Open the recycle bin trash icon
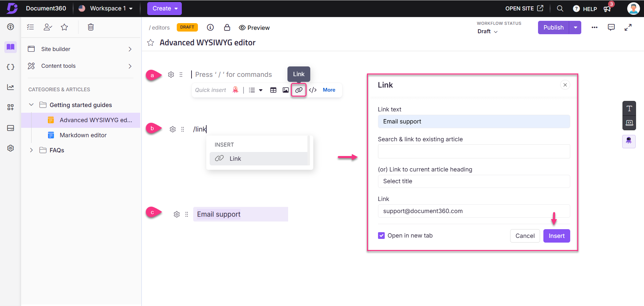The height and width of the screenshot is (306, 644). point(91,27)
